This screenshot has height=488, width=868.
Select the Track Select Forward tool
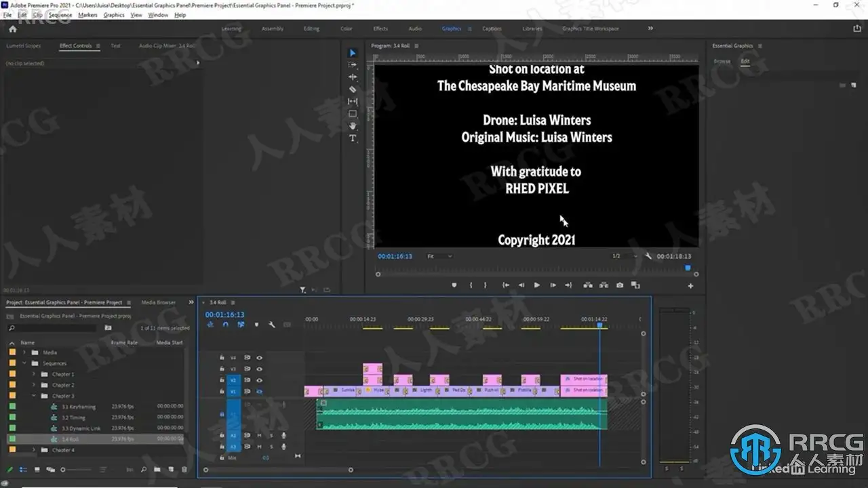[353, 65]
